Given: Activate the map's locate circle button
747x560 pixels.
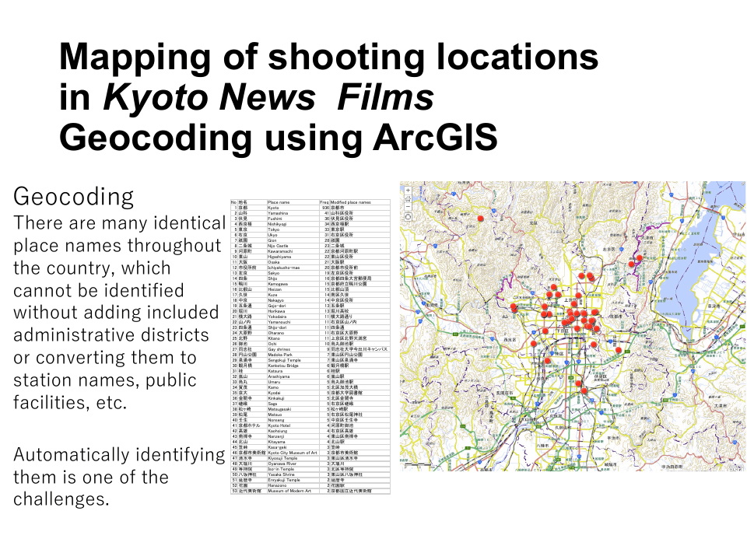Looking at the screenshot, I should 408,217.
